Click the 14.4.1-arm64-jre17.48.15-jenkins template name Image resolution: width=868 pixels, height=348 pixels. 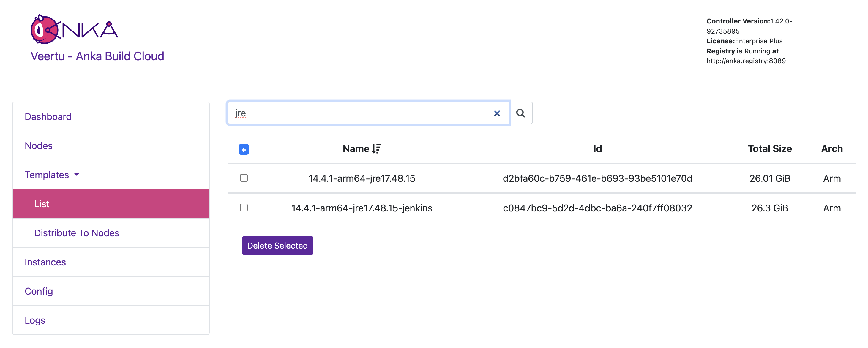[x=362, y=208]
